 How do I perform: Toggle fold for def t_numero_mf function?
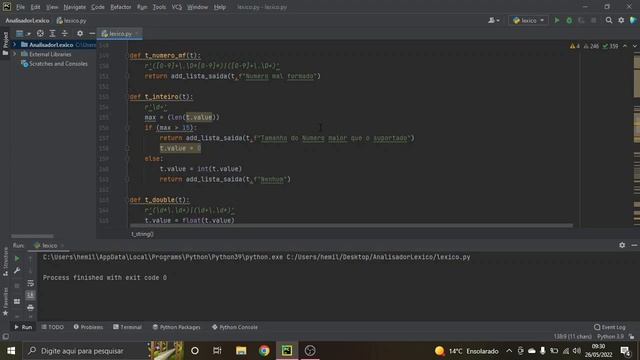(x=127, y=56)
